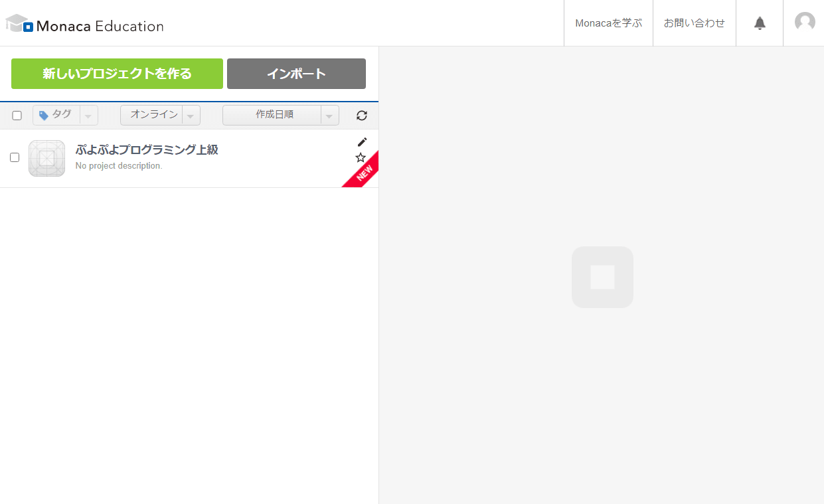824x504 pixels.
Task: Refresh the project list
Action: pos(361,116)
